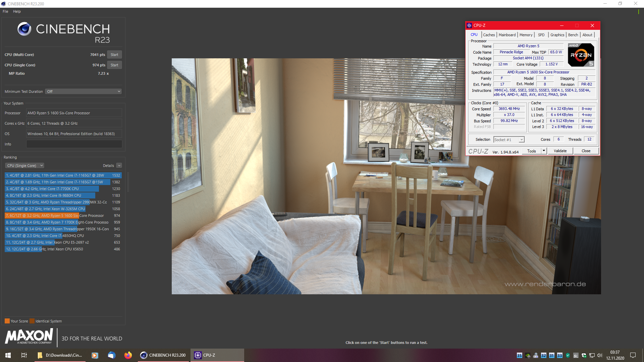Image resolution: width=644 pixels, height=362 pixels.
Task: Click the Tools button in CPU-Z
Action: coord(532,151)
